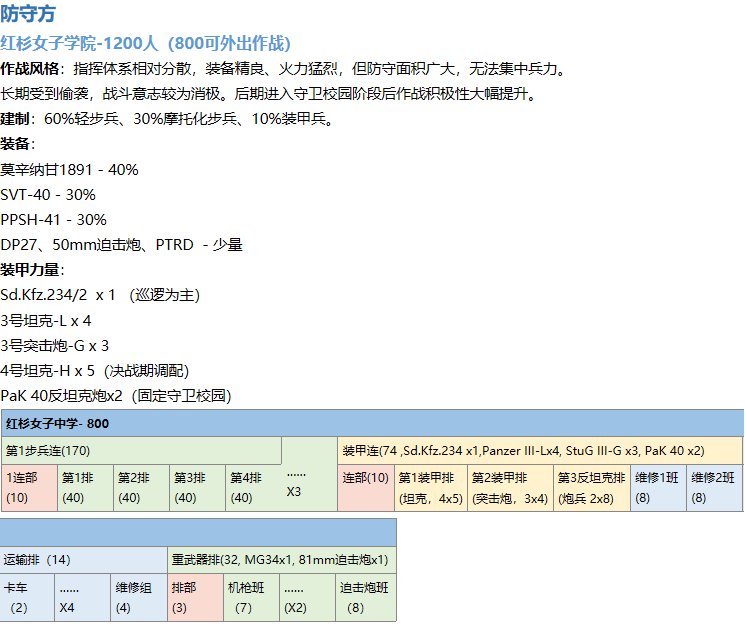Click the heading 防守方
745x629 pixels.
[28, 13]
